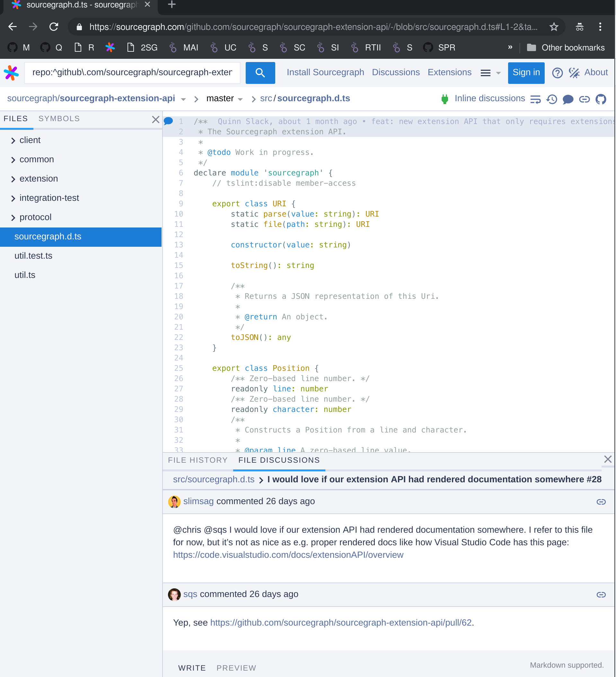Expand the extension folder
Viewport: 616px width, 677px height.
(x=13, y=179)
